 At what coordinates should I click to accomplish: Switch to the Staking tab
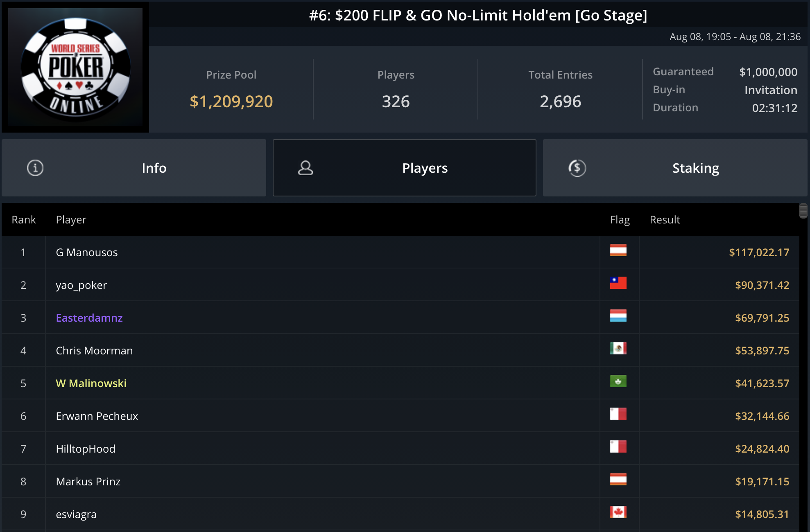tap(675, 168)
